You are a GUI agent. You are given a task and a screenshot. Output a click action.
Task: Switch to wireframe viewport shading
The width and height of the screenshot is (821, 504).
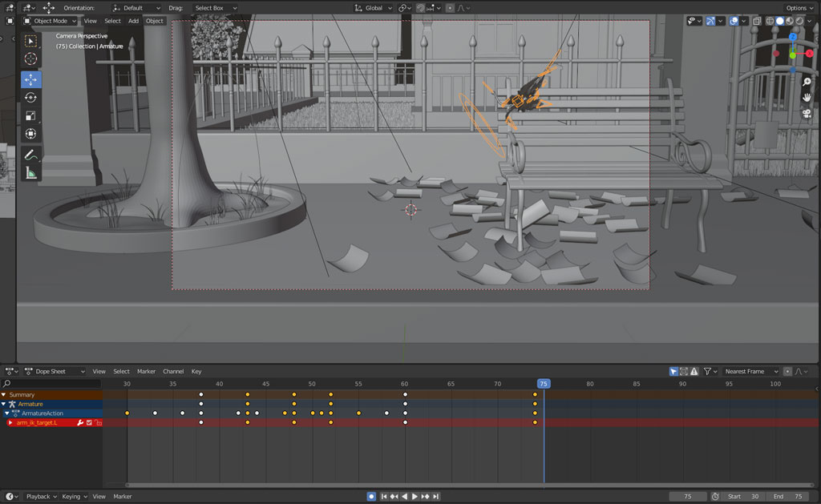[x=770, y=21]
